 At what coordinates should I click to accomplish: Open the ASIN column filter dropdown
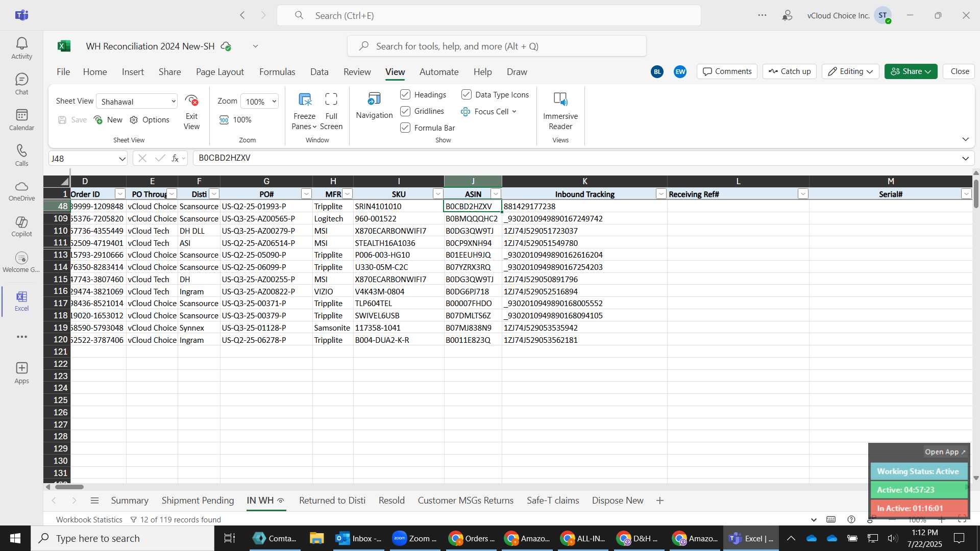pyautogui.click(x=496, y=194)
